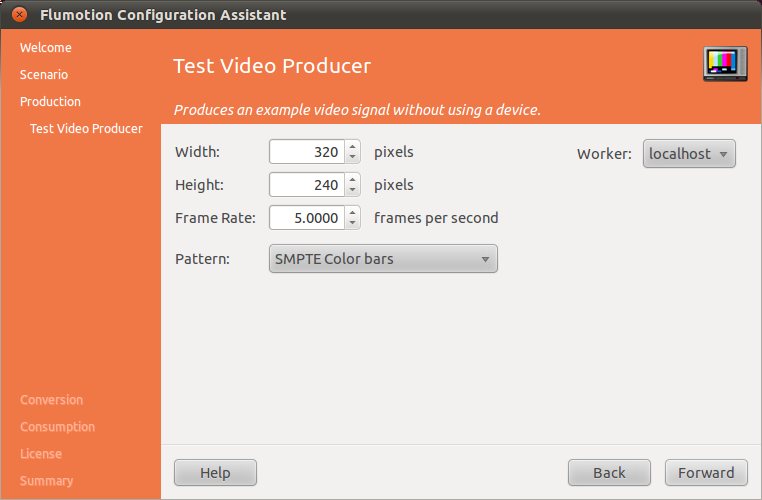
Task: Close the Flumotion Configuration Assistant window
Action: pyautogui.click(x=19, y=15)
